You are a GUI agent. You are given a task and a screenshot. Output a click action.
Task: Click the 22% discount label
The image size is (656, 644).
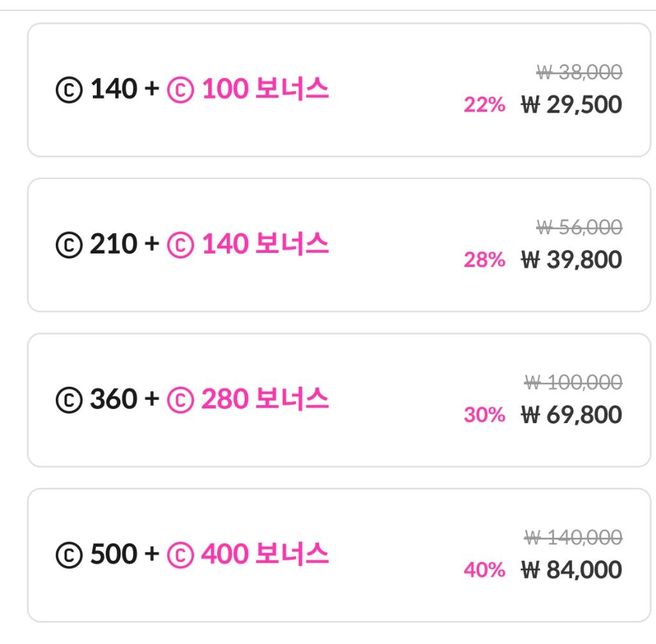(x=484, y=104)
